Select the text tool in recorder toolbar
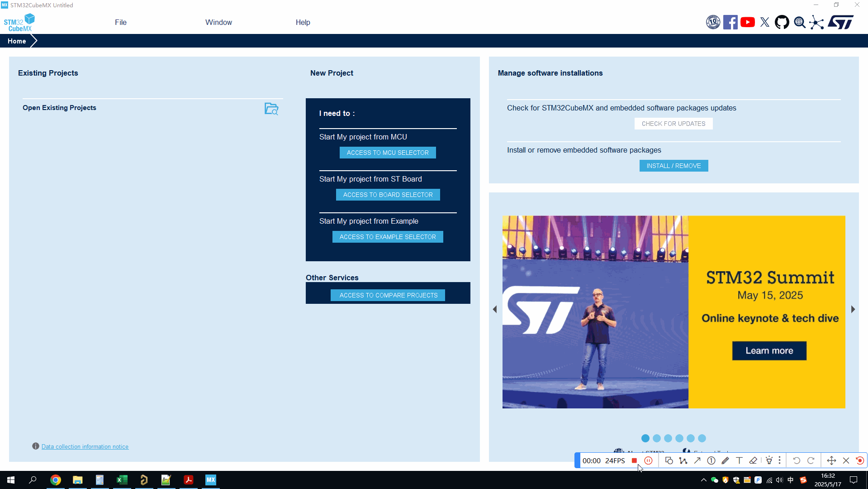868x489 pixels. pyautogui.click(x=739, y=460)
